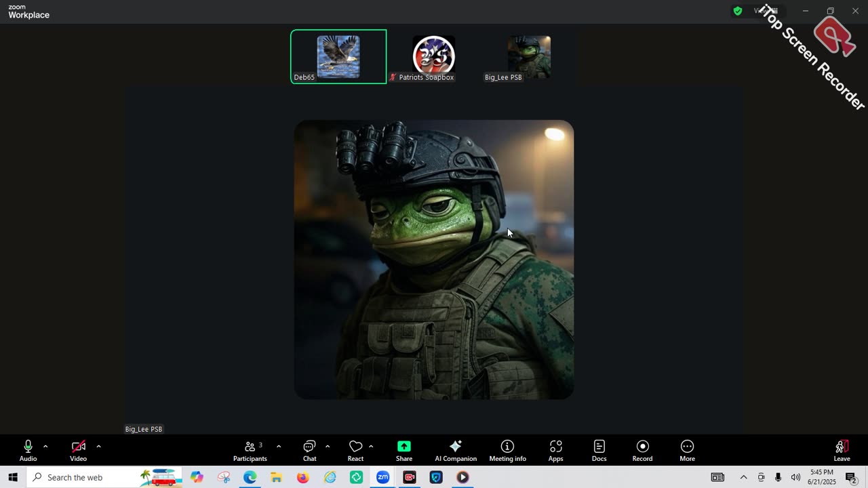Minimize the Zoom window

[x=806, y=11]
